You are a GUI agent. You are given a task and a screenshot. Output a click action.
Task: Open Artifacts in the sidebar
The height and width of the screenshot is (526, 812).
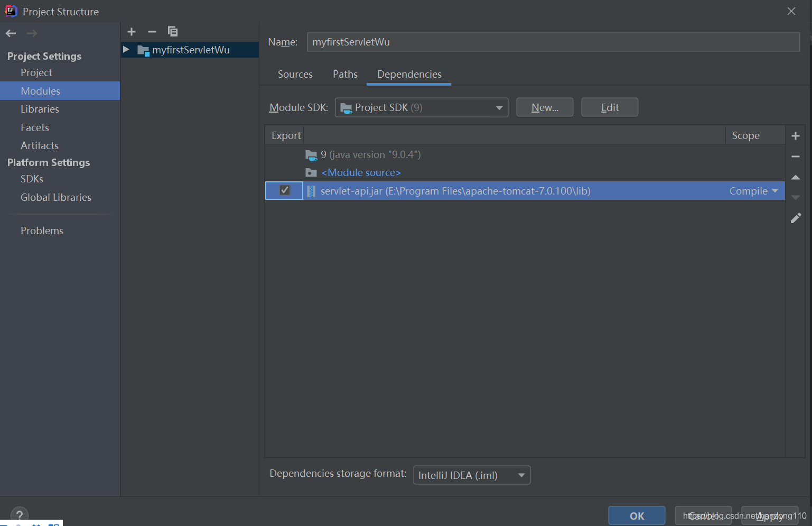pyautogui.click(x=40, y=145)
